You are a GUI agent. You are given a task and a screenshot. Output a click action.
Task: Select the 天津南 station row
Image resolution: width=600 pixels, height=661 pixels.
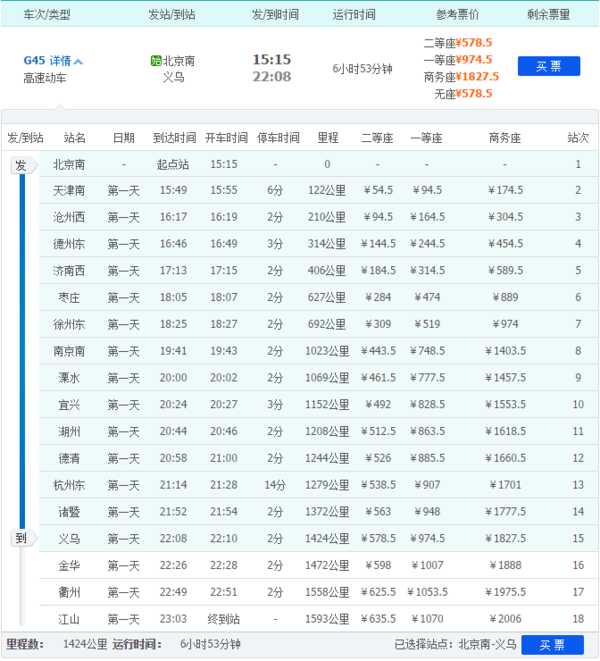point(69,190)
